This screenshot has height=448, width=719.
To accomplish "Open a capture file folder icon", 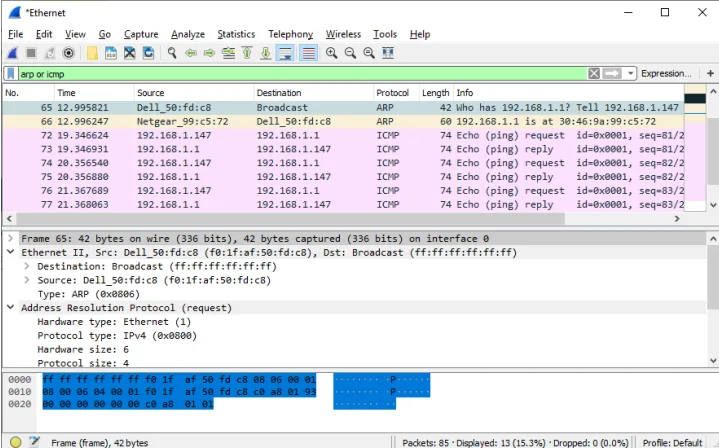I will [92, 53].
